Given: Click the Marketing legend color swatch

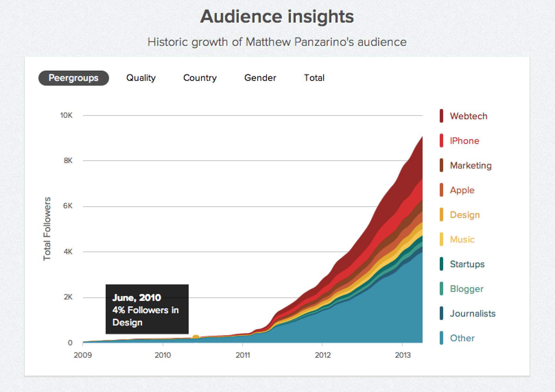Looking at the screenshot, I should pos(441,165).
